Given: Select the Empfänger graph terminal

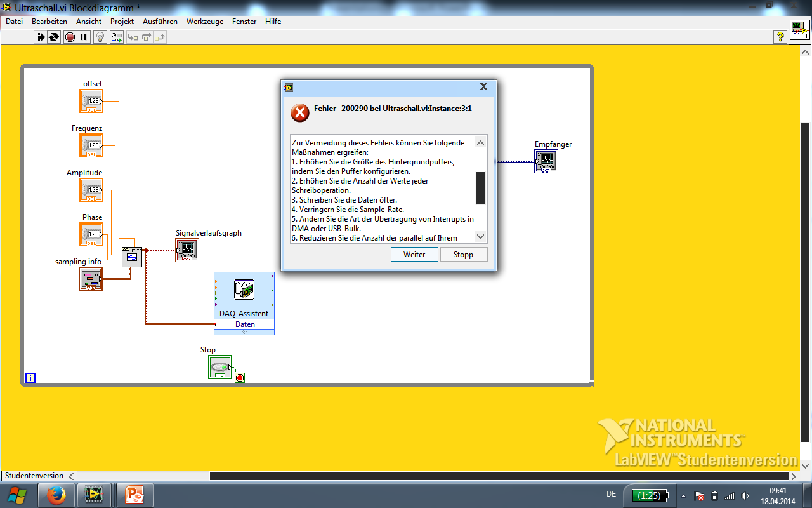Looking at the screenshot, I should (x=546, y=161).
